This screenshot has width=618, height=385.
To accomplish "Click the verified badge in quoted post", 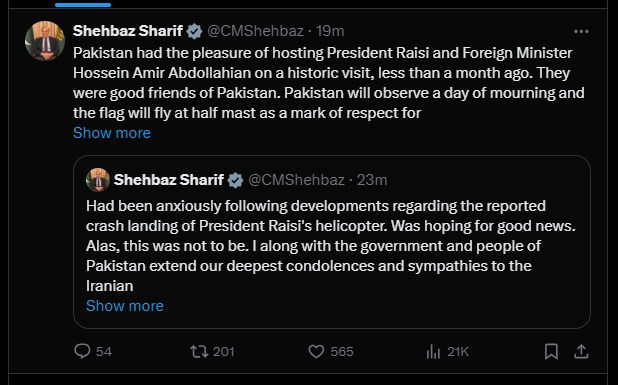I will tap(235, 180).
